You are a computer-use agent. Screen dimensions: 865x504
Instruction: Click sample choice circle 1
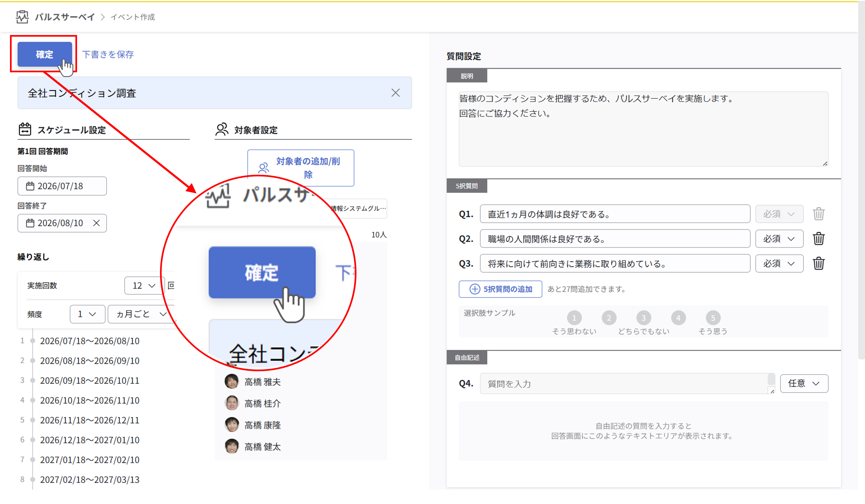tap(574, 318)
